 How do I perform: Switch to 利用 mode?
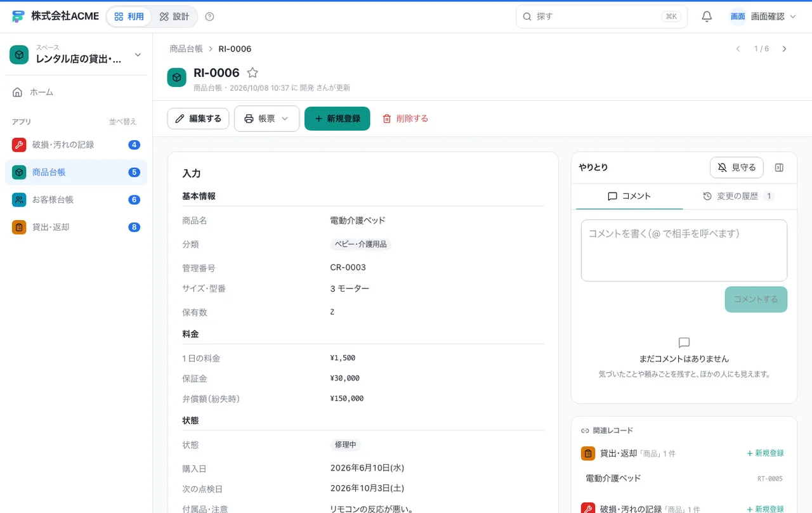(129, 16)
